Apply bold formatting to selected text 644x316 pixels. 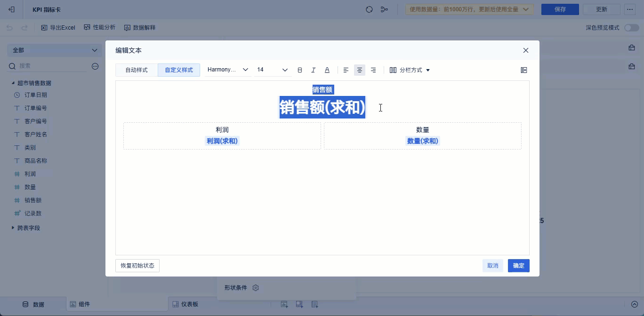tap(300, 70)
